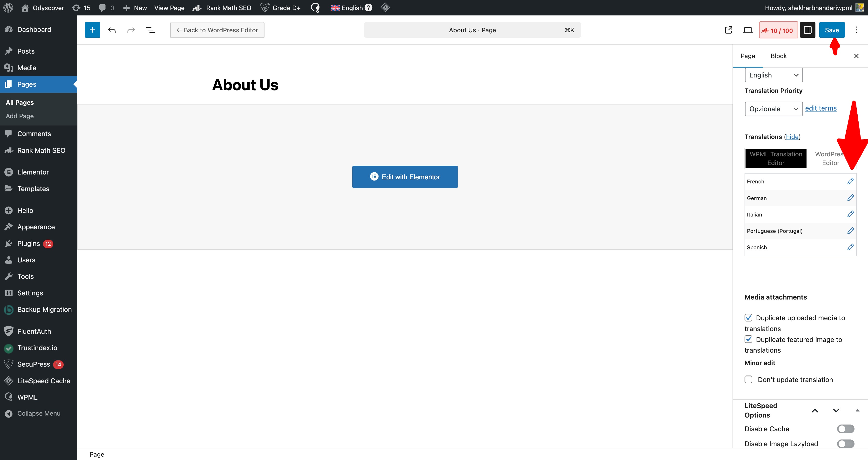This screenshot has height=460, width=868.
Task: Toggle Disable Image Lazyload switch
Action: pyautogui.click(x=845, y=444)
